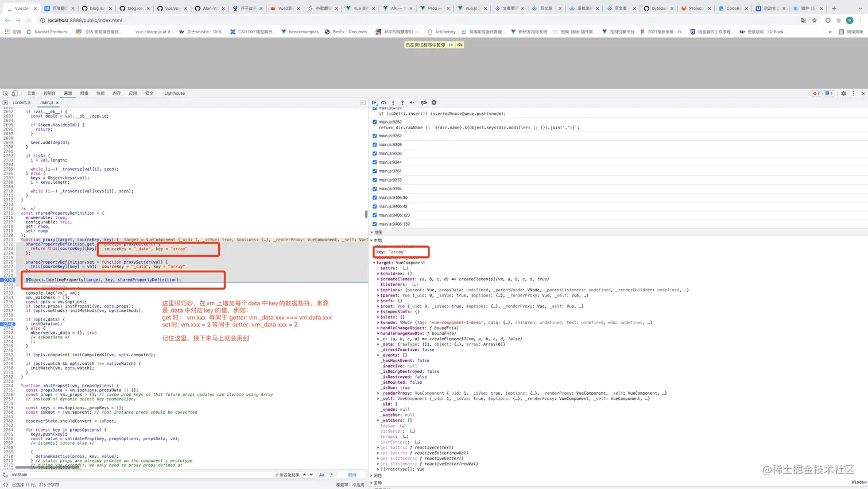Open the 网络 Network panel

tap(84, 93)
